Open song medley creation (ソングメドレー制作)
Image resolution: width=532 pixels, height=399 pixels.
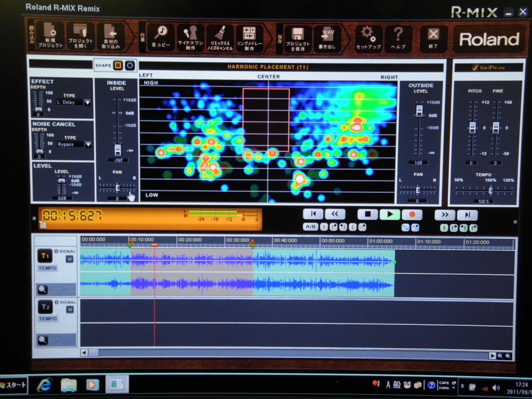pos(249,38)
